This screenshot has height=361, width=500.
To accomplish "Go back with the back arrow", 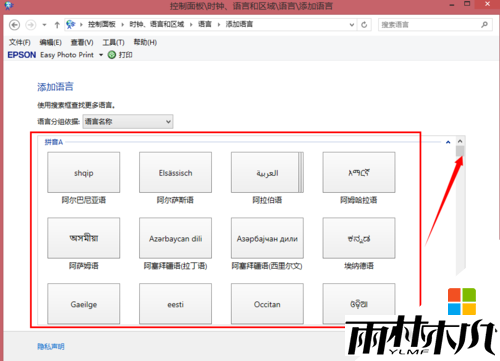I will click(x=14, y=25).
